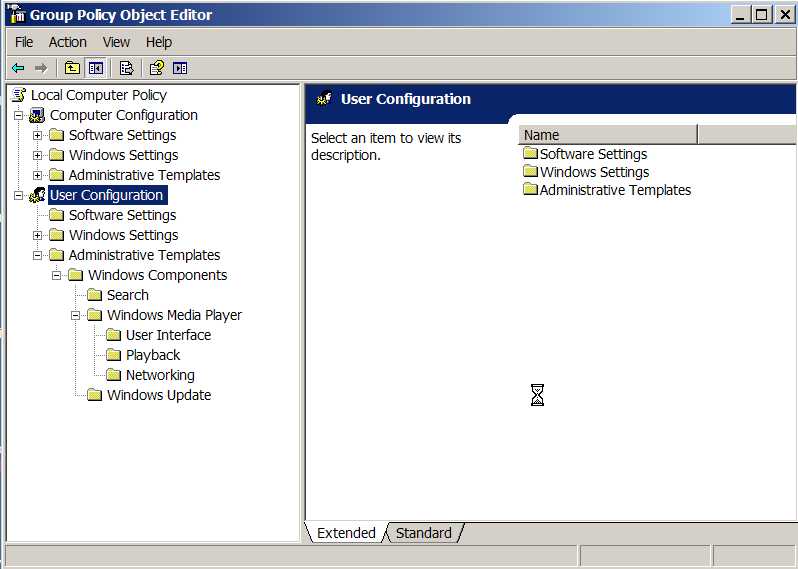This screenshot has height=569, width=798.
Task: Collapse the User Configuration node
Action: (18, 195)
